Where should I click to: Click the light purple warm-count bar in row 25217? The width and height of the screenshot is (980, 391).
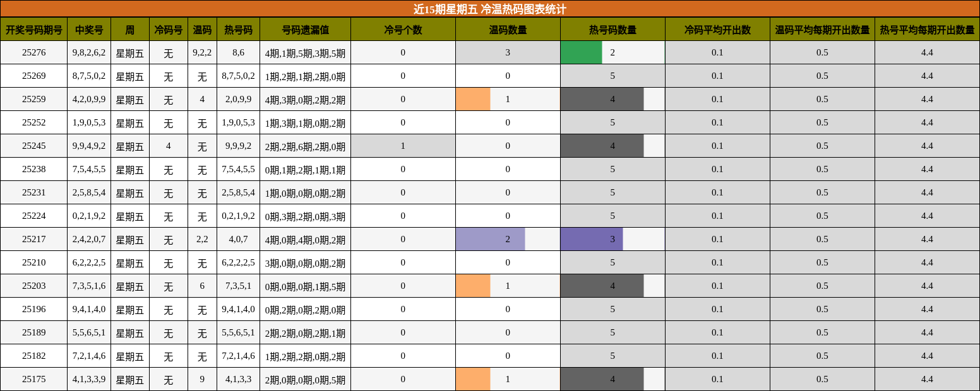coord(490,239)
